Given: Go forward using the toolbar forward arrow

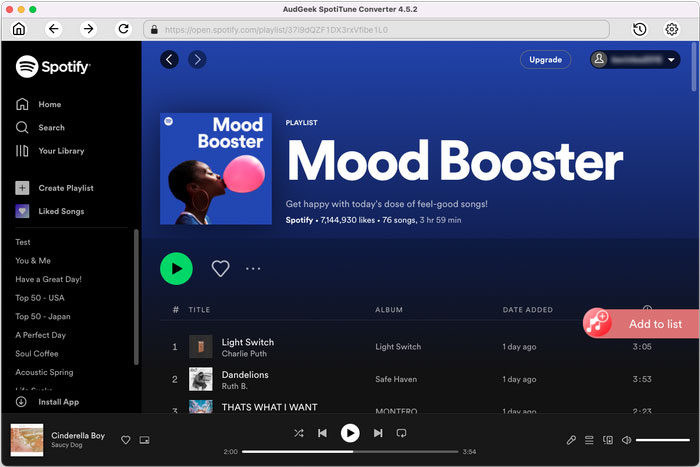Looking at the screenshot, I should [x=88, y=29].
